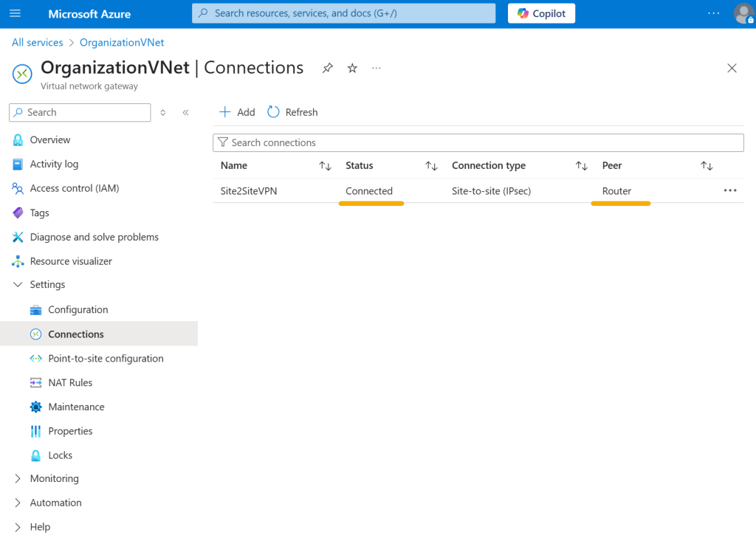Click the virtual network gateway resource icon
This screenshot has height=555, width=756.
tap(22, 75)
